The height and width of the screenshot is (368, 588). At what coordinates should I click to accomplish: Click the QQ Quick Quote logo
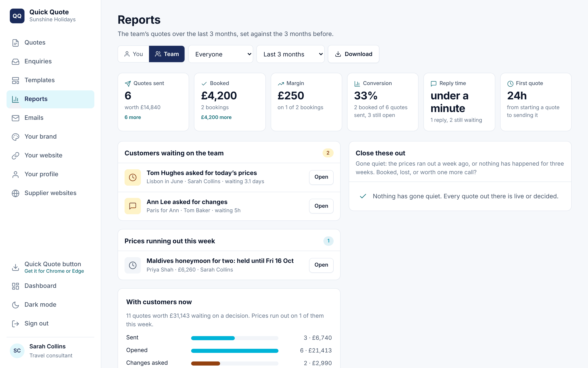point(17,16)
